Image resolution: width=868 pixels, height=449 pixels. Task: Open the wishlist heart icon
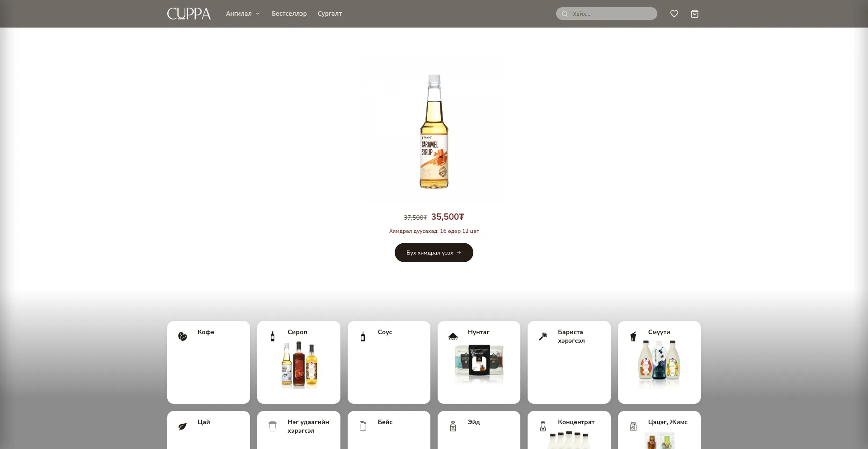click(x=674, y=14)
